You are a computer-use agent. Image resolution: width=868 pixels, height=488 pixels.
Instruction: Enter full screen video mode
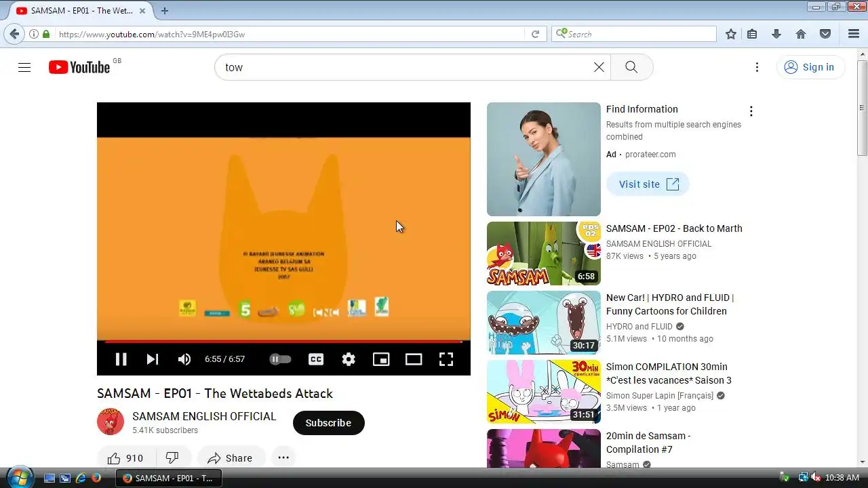point(446,359)
